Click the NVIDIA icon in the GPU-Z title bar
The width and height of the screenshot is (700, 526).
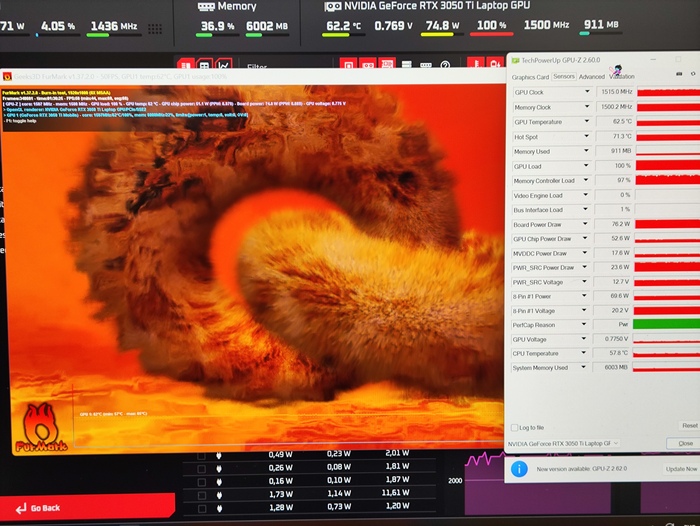coord(515,60)
